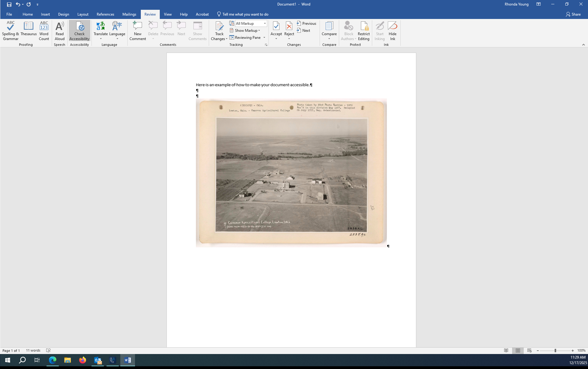This screenshot has height=369, width=588.
Task: Click the Check Accessibility icon
Action: click(79, 27)
